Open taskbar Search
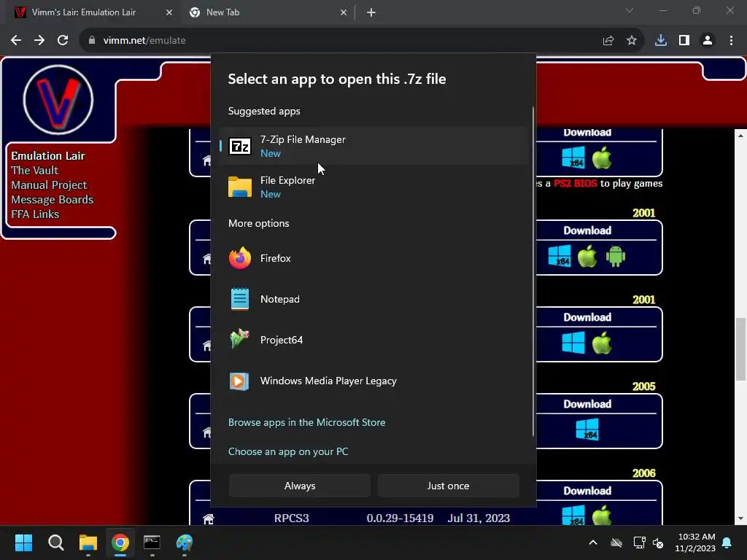747x560 pixels. [55, 542]
